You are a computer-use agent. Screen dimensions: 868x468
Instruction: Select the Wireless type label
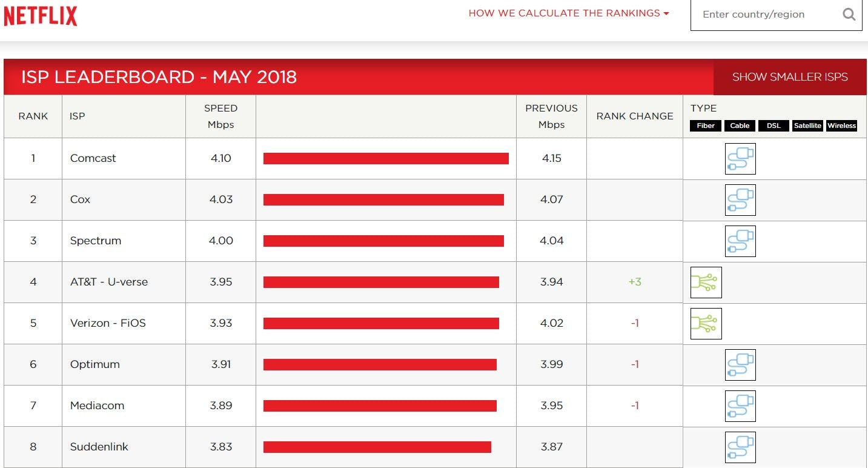coord(841,125)
